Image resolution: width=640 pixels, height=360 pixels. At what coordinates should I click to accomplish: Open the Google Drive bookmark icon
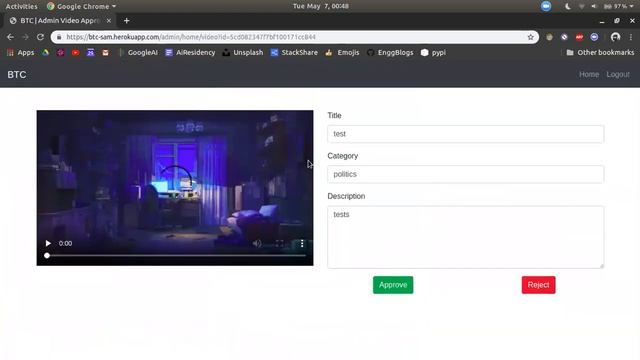(x=45, y=53)
